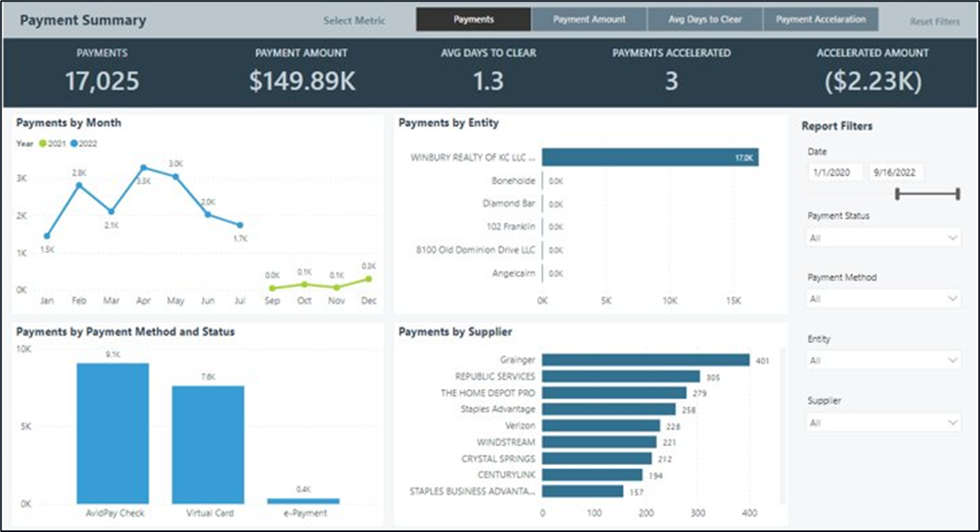The height and width of the screenshot is (532, 980).
Task: Select the e-Payment bar
Action: 303,501
